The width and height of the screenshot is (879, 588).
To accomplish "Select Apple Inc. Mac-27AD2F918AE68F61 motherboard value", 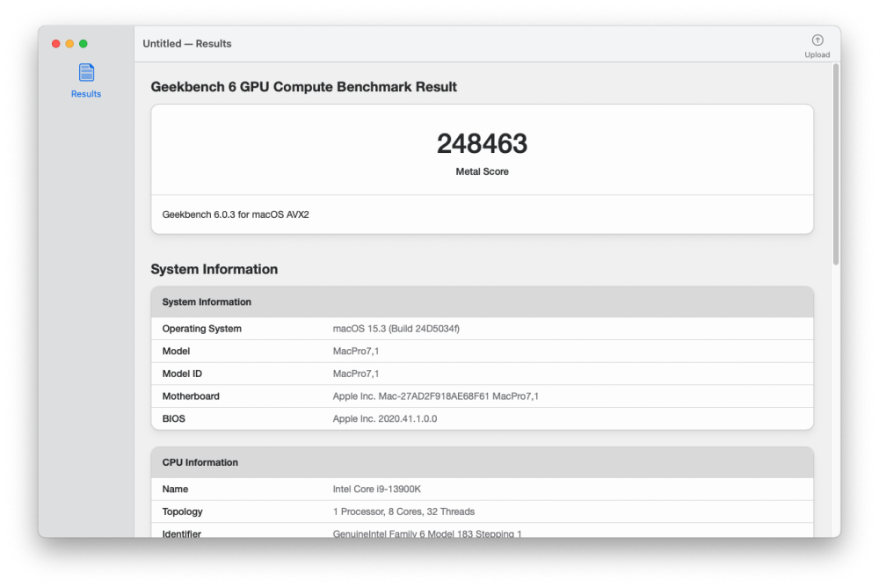I will coord(436,396).
